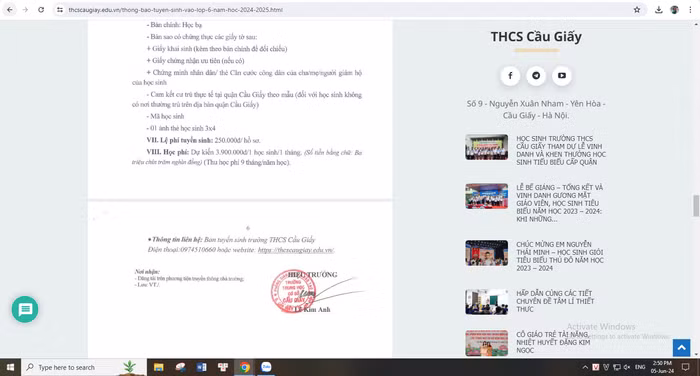Click the volume icon in system tray

[627, 367]
